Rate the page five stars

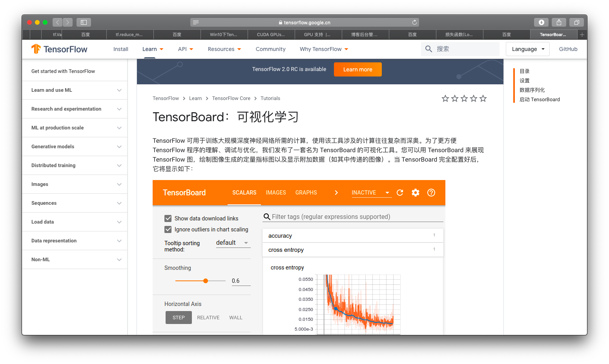pos(483,98)
